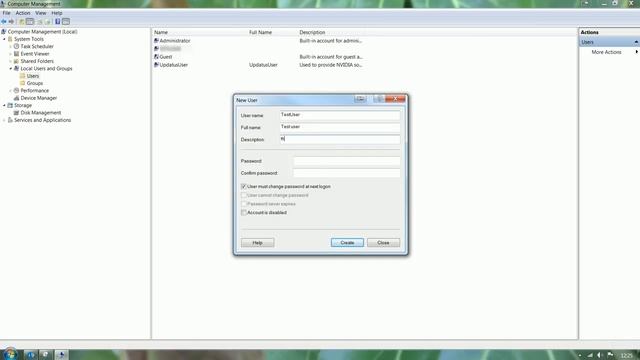
Task: Open Disk Management via its tree icon
Action: pyautogui.click(x=16, y=112)
